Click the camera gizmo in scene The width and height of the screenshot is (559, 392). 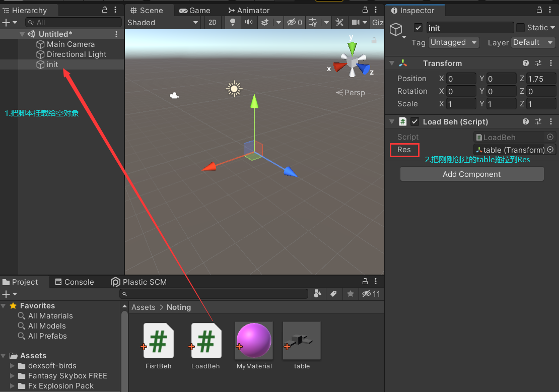[174, 95]
